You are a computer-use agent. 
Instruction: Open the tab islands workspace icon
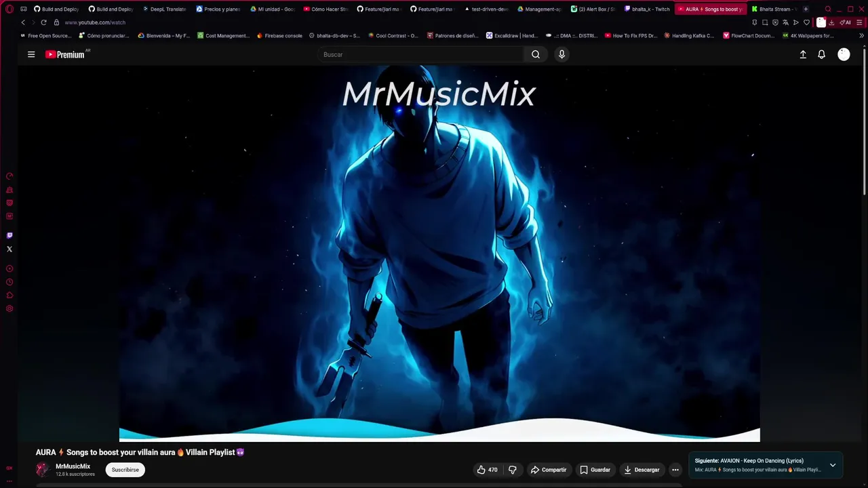pos(24,9)
